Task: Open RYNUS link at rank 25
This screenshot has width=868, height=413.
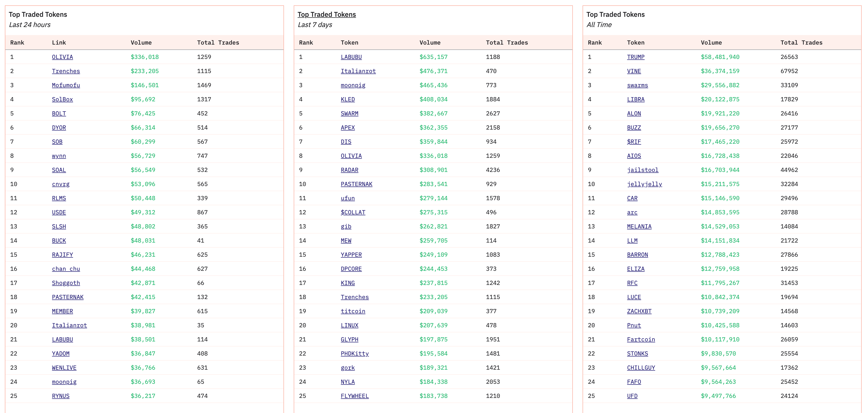Action: (61, 396)
